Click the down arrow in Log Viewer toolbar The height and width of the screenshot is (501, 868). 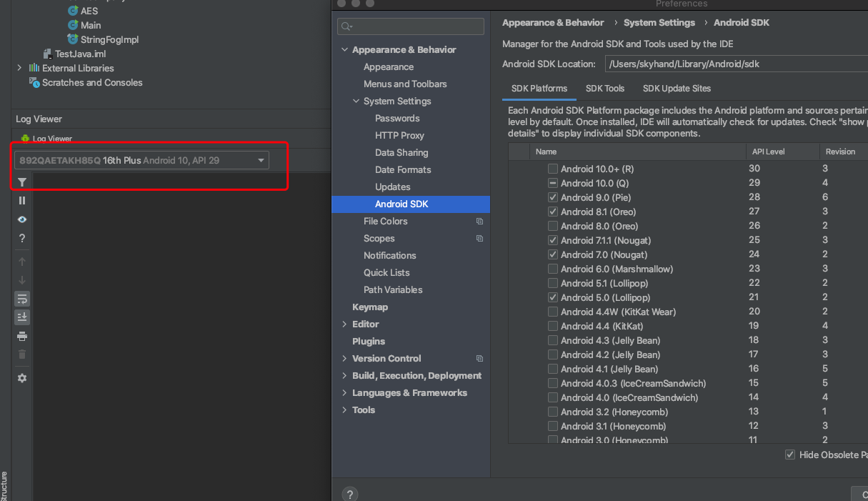coord(22,280)
